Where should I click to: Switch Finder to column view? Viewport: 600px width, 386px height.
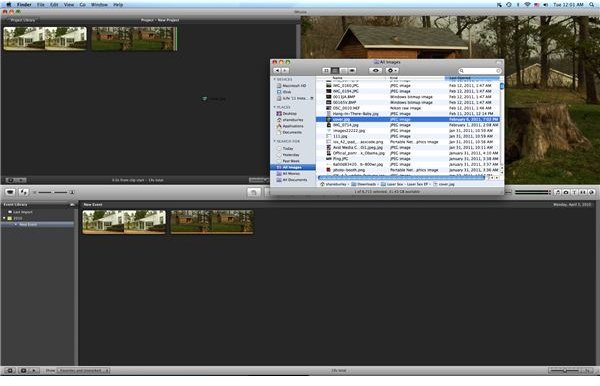[x=344, y=70]
